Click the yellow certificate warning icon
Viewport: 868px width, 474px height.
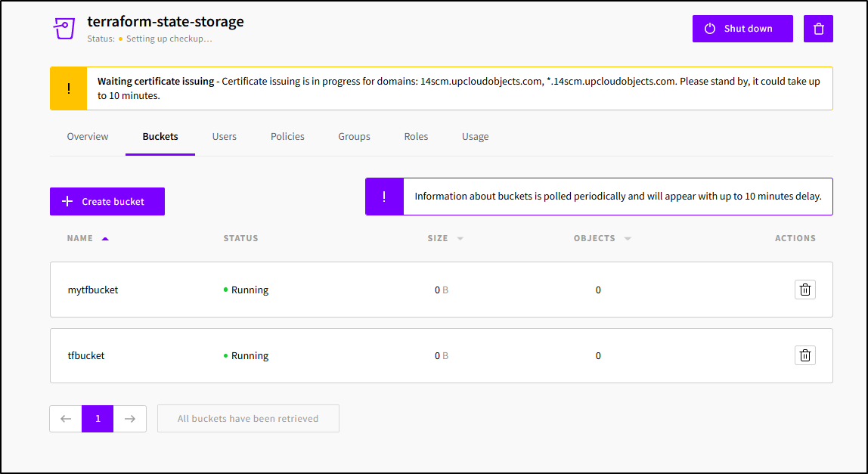point(69,88)
